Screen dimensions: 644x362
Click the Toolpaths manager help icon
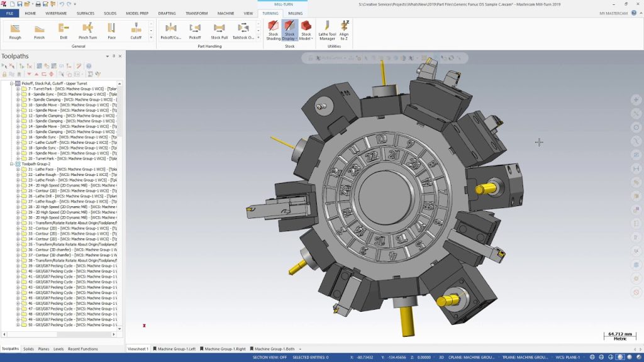click(x=88, y=66)
